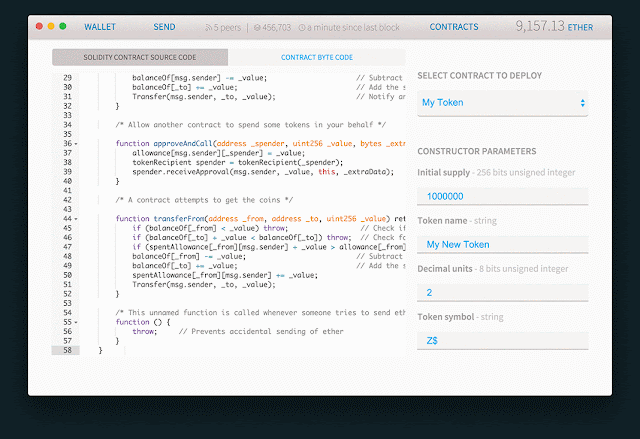Click the 'Decimal units' label
The image size is (640, 439).
(444, 269)
